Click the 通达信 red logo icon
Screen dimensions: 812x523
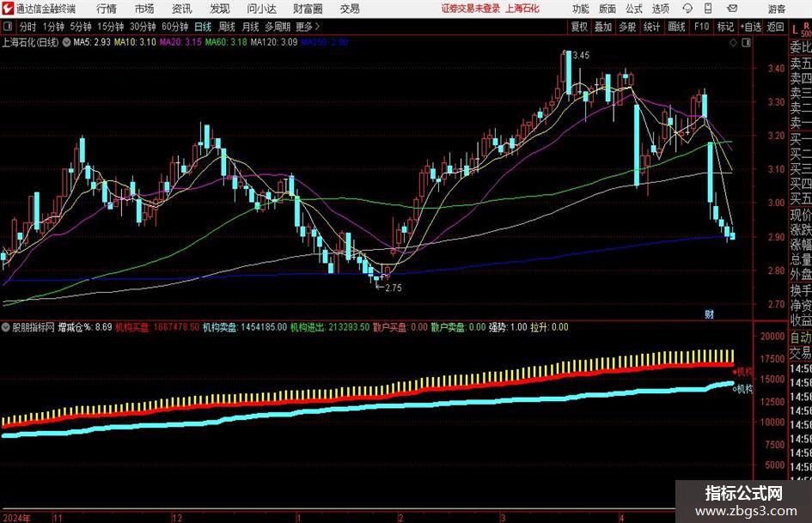(8, 9)
